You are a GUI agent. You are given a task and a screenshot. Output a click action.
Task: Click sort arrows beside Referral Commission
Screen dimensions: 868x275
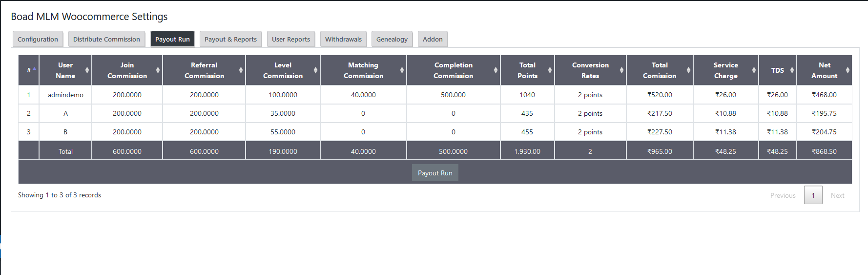[x=241, y=70]
